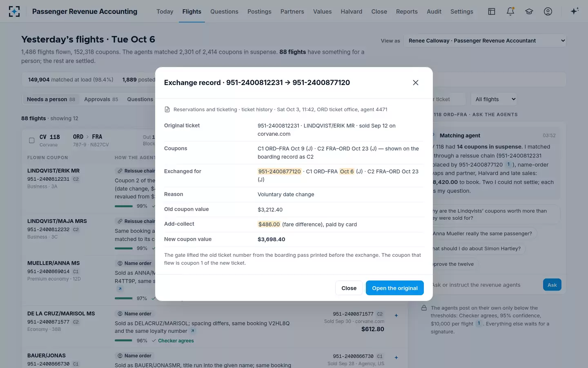
Task: Open the notifications bell
Action: (510, 11)
